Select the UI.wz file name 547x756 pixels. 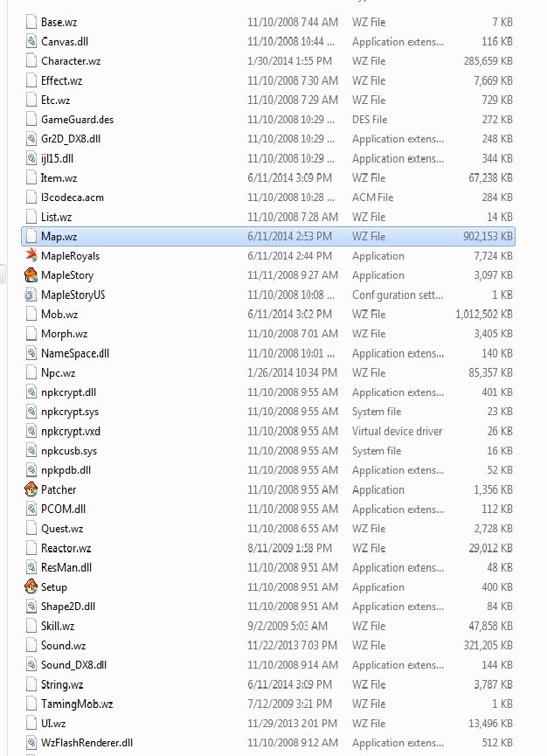coord(53,723)
